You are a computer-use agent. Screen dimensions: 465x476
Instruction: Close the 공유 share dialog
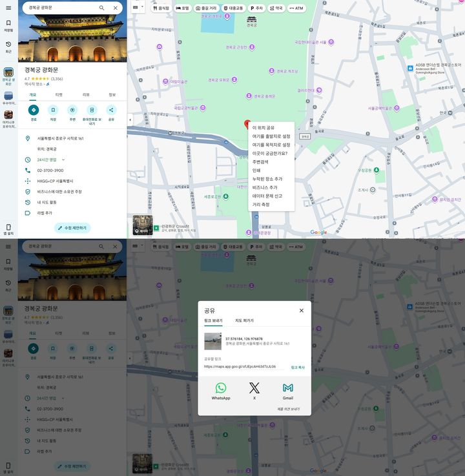tap(301, 311)
